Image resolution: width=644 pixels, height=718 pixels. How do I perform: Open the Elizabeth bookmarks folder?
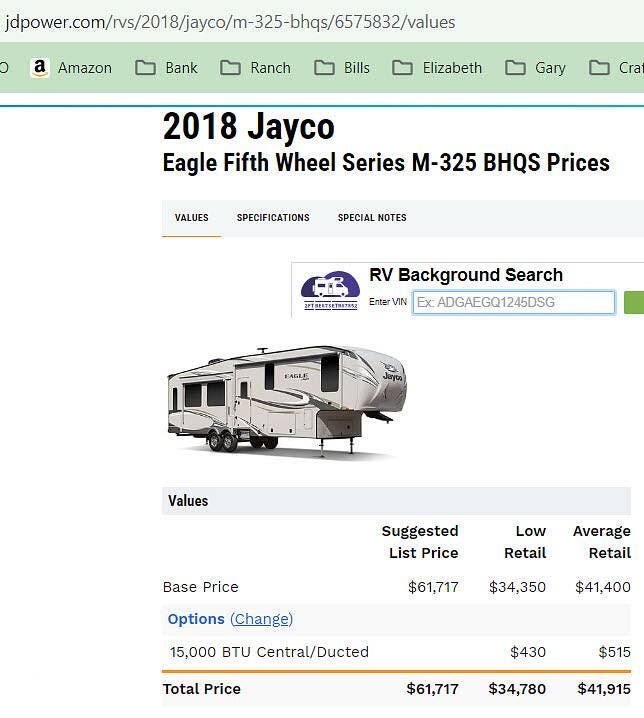pos(437,68)
